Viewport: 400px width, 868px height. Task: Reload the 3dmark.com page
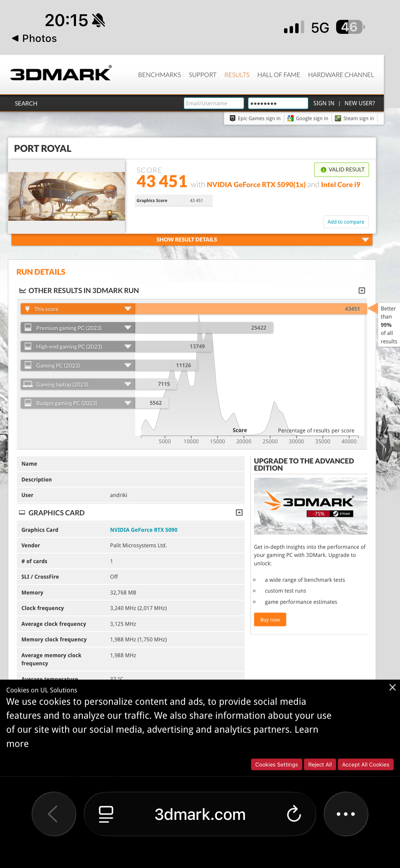point(294,814)
